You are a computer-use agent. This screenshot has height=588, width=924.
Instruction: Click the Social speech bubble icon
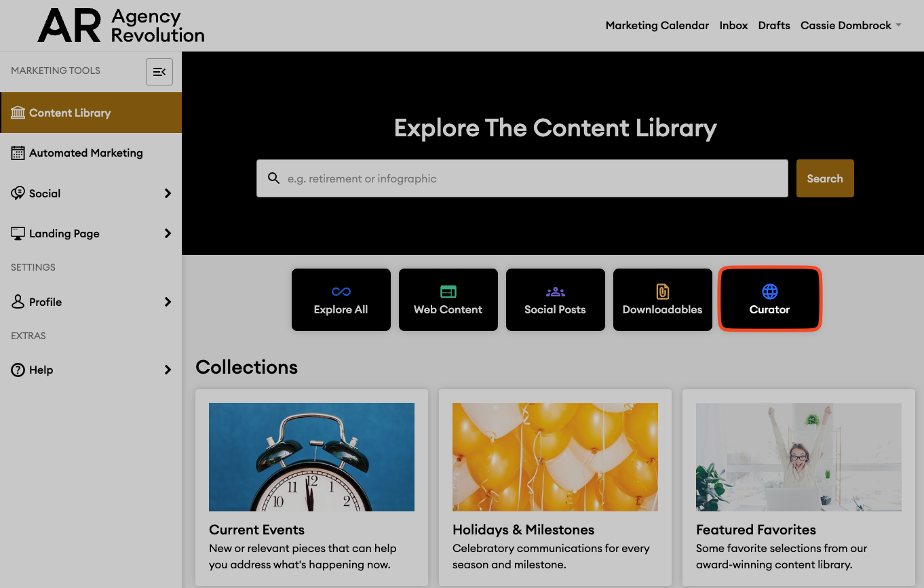coord(18,193)
